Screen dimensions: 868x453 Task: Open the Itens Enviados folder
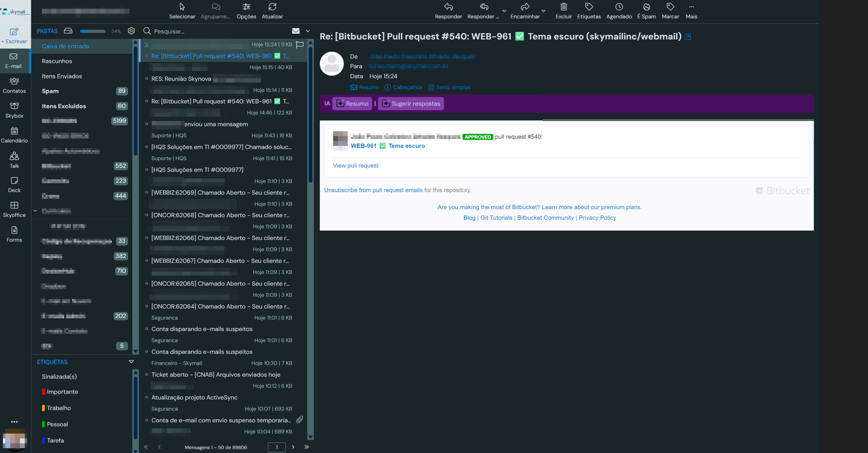[62, 76]
